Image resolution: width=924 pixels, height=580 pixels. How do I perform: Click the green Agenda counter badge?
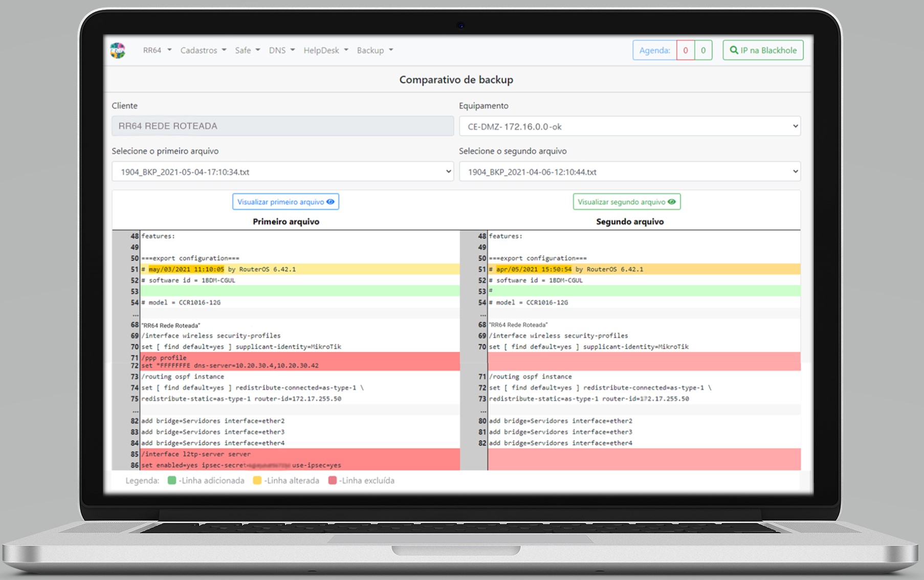[703, 50]
